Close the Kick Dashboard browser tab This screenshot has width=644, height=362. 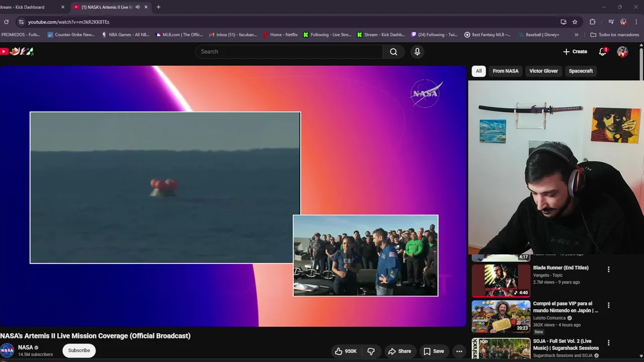(x=63, y=7)
